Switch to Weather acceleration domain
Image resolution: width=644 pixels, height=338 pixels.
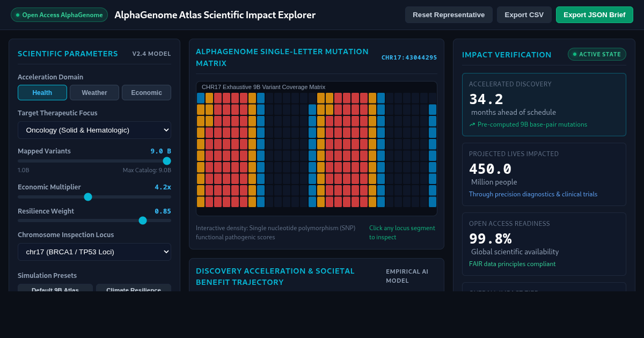pos(94,92)
